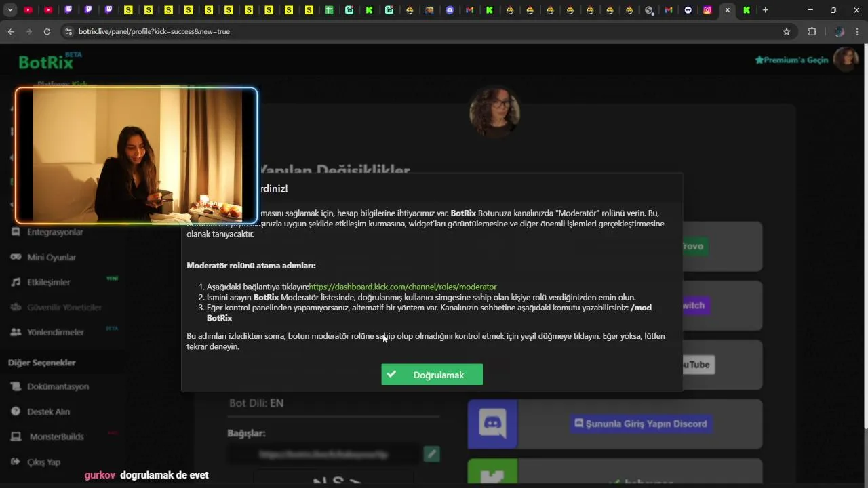Bookmark this page with the star icon

[787, 31]
